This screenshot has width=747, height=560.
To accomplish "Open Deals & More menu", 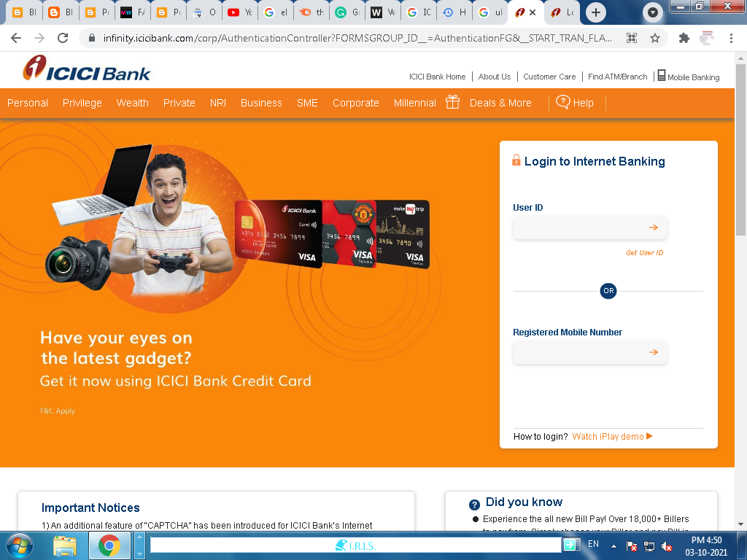I will pyautogui.click(x=500, y=103).
